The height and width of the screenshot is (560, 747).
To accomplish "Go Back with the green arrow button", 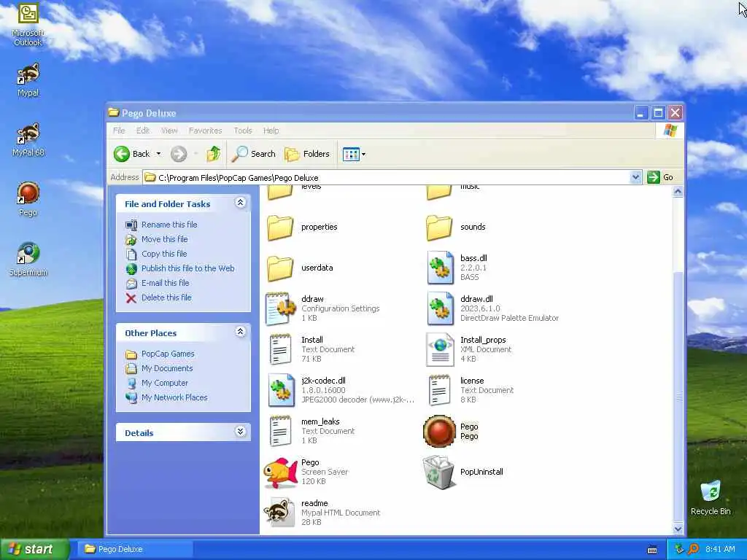I will 131,154.
